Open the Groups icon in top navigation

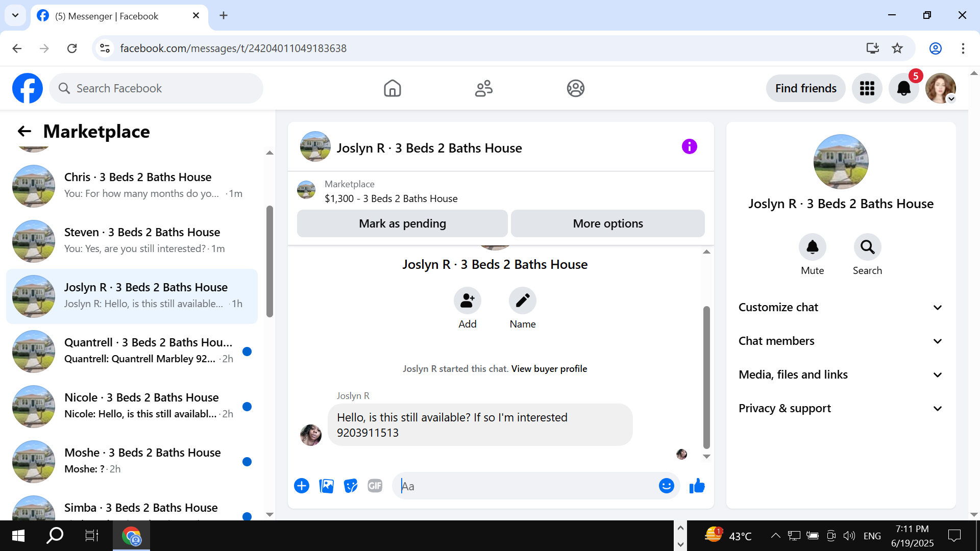(x=575, y=88)
